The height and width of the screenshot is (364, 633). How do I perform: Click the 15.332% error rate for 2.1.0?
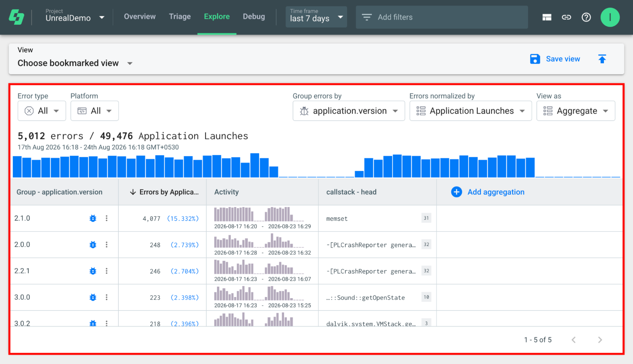point(183,219)
